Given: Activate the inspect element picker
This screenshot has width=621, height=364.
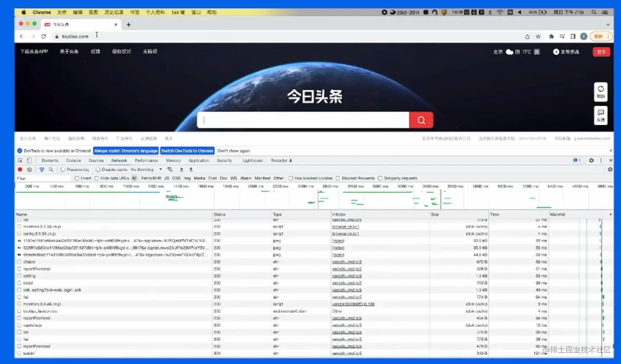Looking at the screenshot, I should click(20, 161).
